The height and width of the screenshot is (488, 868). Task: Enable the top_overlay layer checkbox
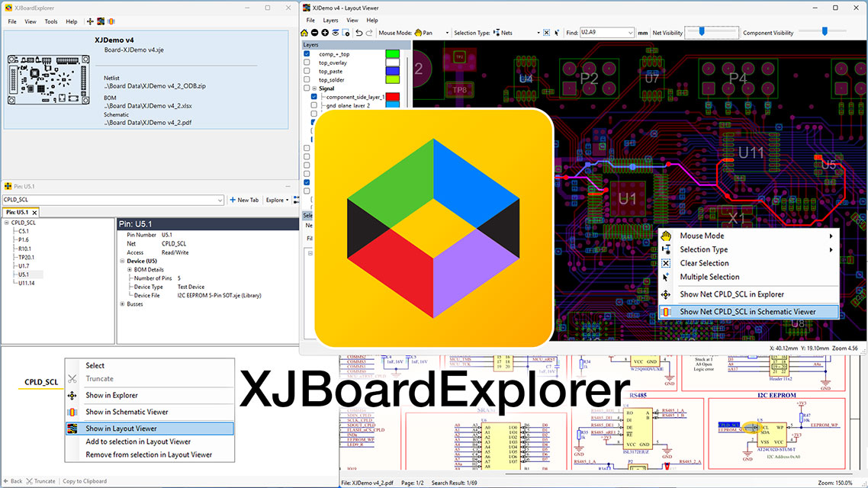(307, 63)
